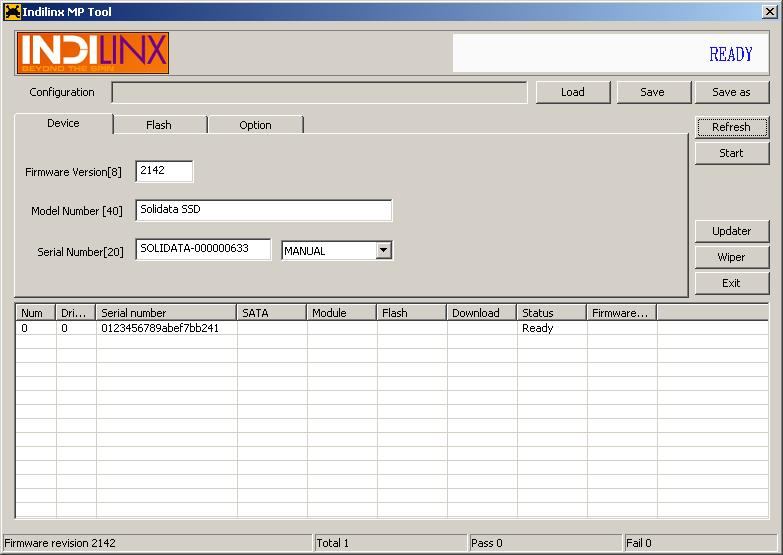Click the Serial Number field SOLIDATA-000000633
The image size is (783, 555).
(x=203, y=249)
